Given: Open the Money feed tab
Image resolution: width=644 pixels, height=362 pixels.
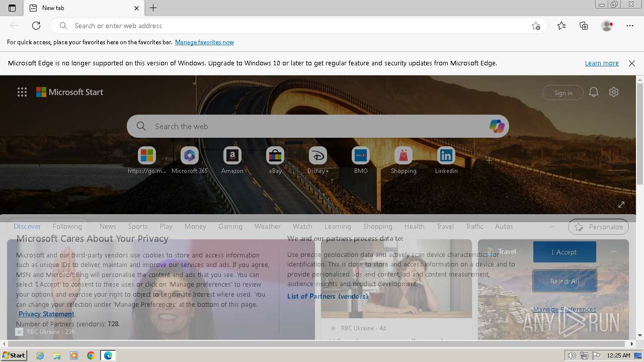Looking at the screenshot, I should click(195, 227).
